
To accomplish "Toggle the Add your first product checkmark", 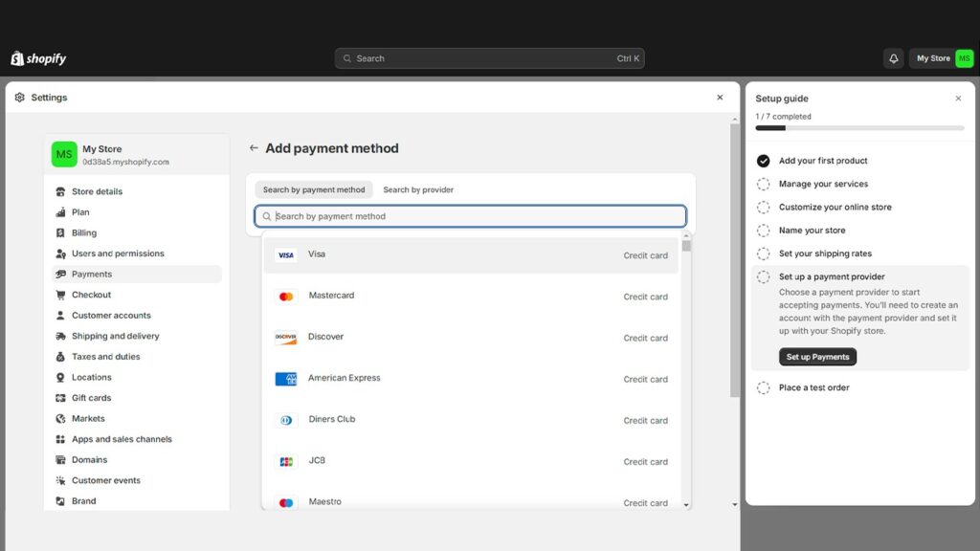I will tap(763, 161).
